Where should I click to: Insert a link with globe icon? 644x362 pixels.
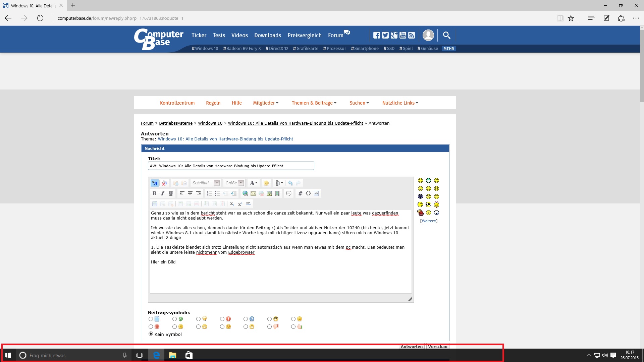pos(245,193)
